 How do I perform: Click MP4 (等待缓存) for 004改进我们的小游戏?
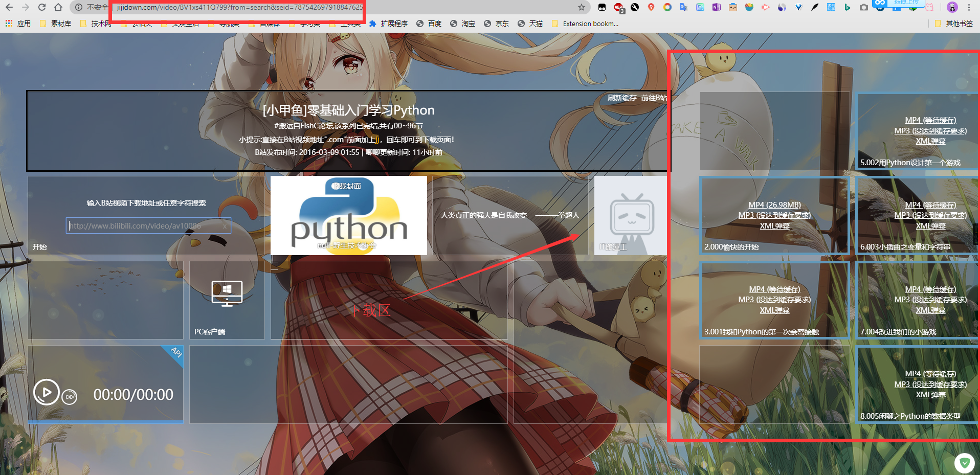click(930, 289)
